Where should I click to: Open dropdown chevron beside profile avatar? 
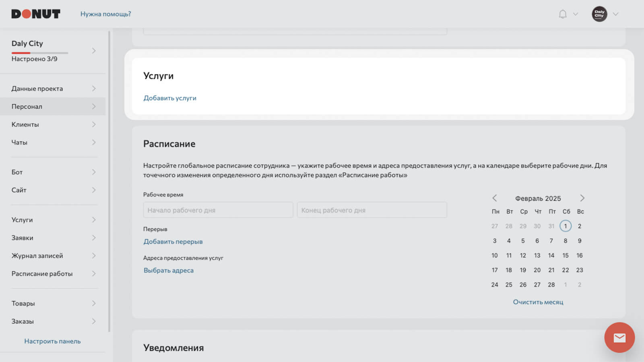615,14
